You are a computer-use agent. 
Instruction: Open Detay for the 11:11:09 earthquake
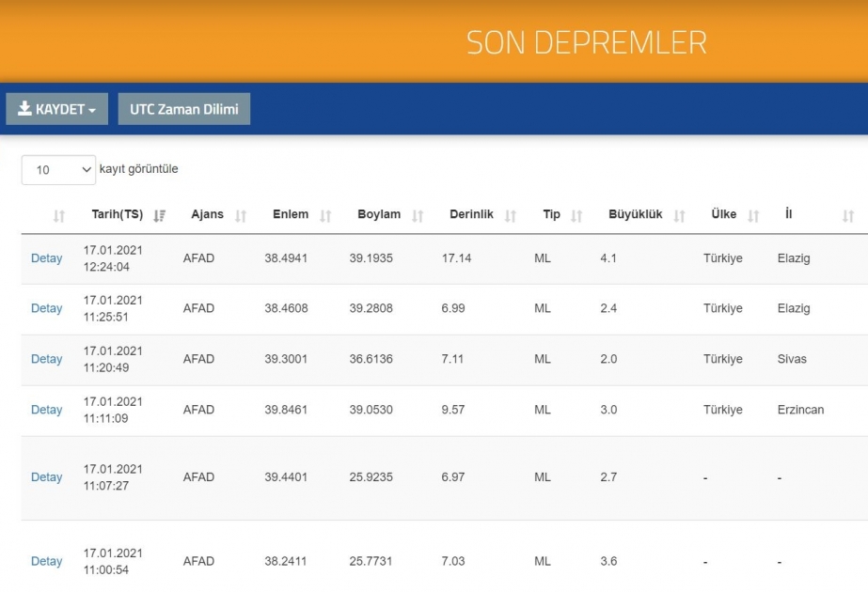(46, 410)
